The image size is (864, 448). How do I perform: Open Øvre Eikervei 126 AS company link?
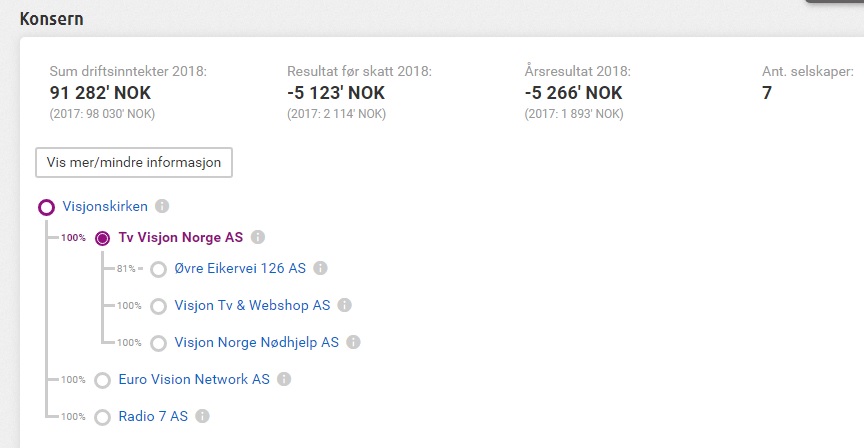pyautogui.click(x=240, y=268)
